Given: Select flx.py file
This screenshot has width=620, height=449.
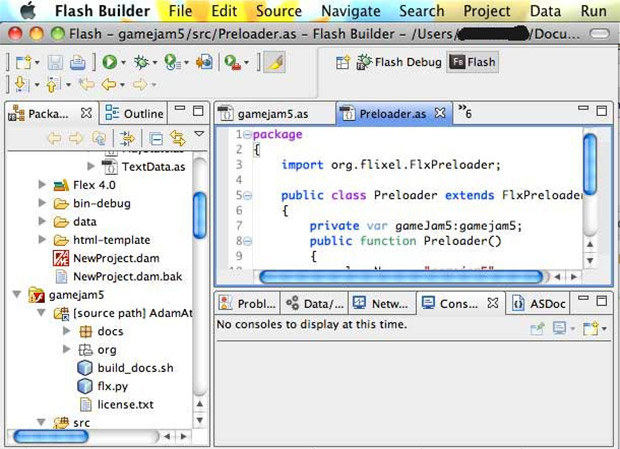Looking at the screenshot, I should [103, 386].
